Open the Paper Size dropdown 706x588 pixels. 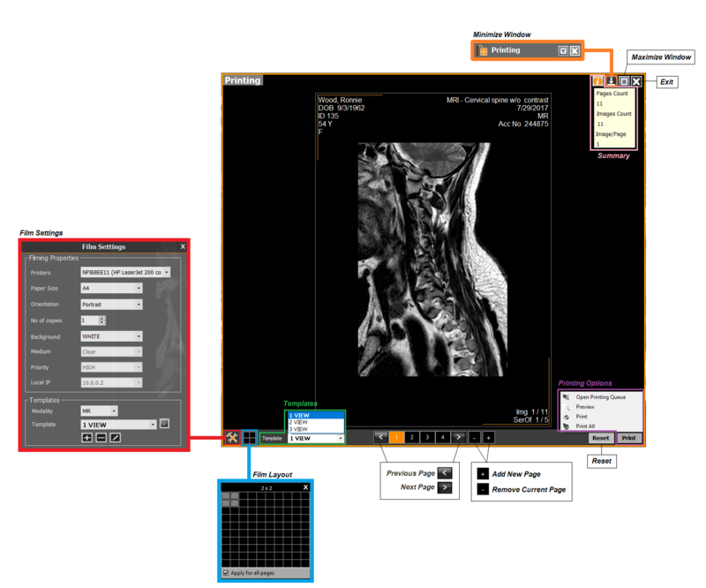click(139, 288)
